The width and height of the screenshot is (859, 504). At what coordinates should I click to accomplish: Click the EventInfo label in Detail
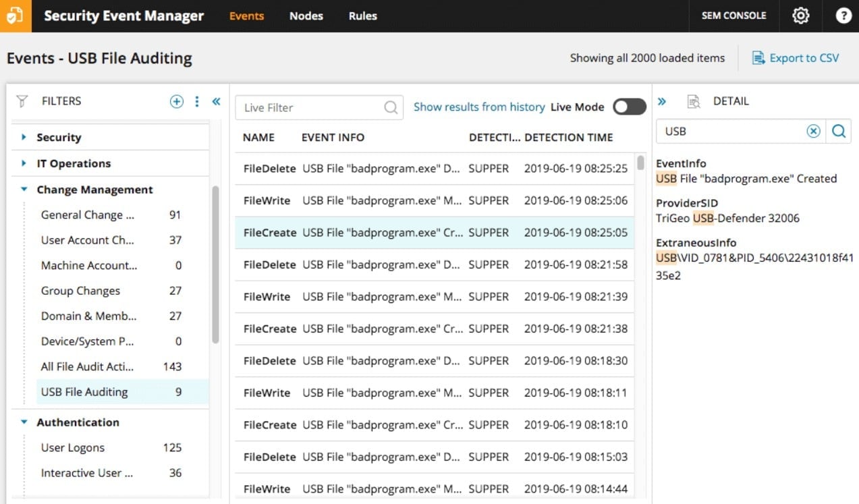click(681, 164)
